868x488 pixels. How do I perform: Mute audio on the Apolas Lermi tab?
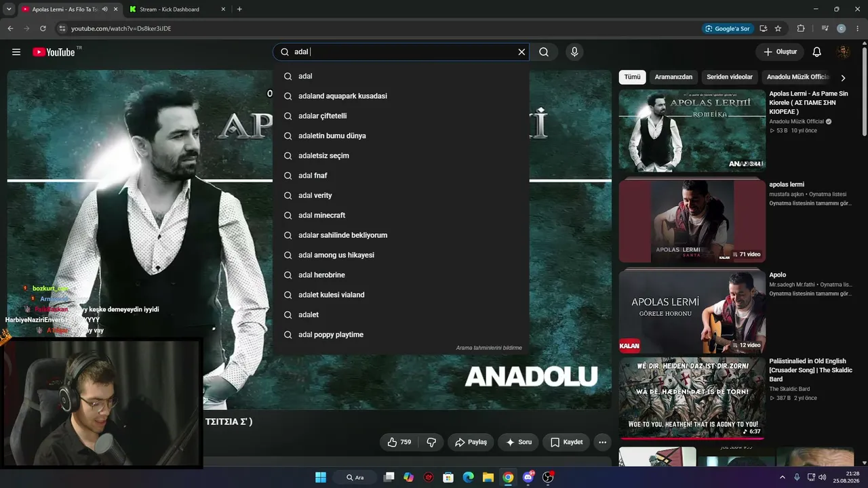tap(104, 9)
